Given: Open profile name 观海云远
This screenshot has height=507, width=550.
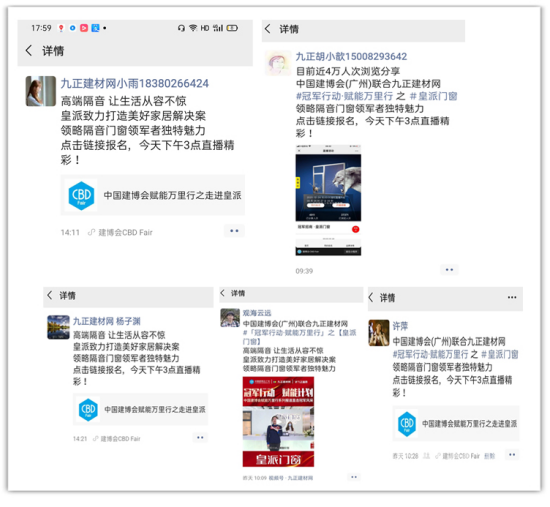Looking at the screenshot, I should pyautogui.click(x=257, y=313).
